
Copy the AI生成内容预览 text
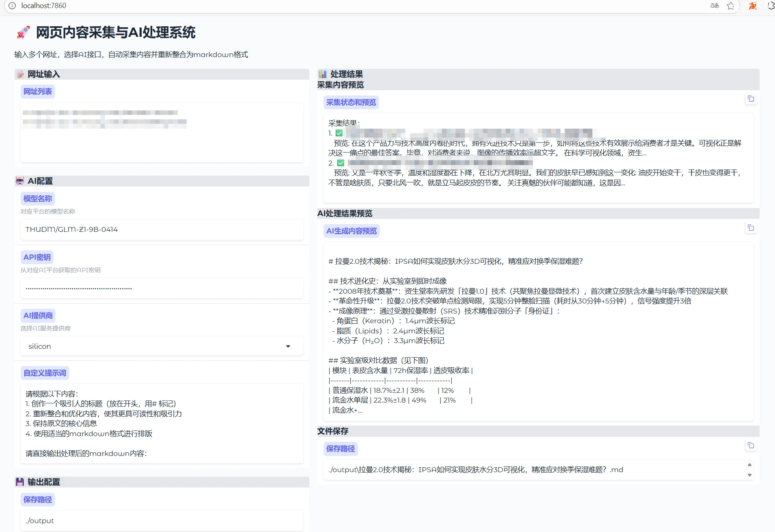[x=751, y=228]
